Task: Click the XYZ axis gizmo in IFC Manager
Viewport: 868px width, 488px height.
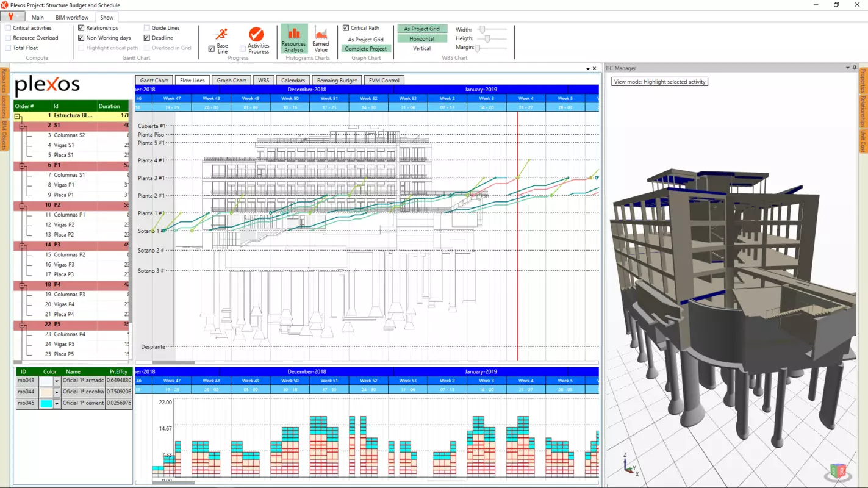Action: [x=629, y=466]
